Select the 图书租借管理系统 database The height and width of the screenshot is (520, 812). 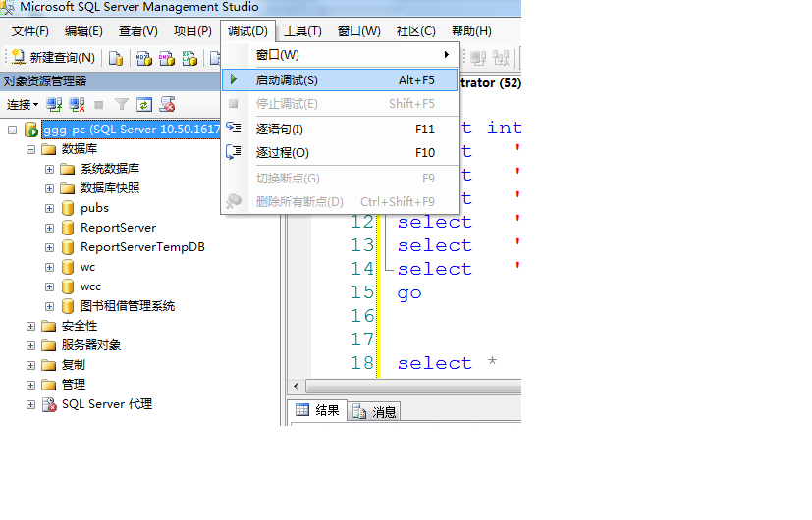click(128, 306)
